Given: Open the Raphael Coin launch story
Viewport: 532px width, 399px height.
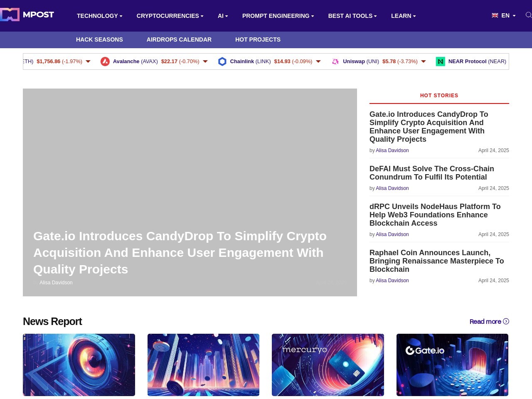Looking at the screenshot, I should pos(437,261).
